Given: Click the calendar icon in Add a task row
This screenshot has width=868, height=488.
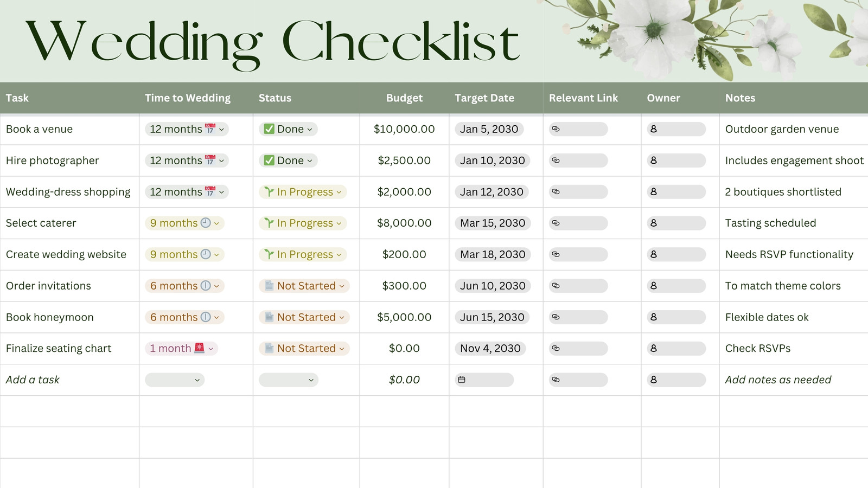Looking at the screenshot, I should pyautogui.click(x=462, y=380).
